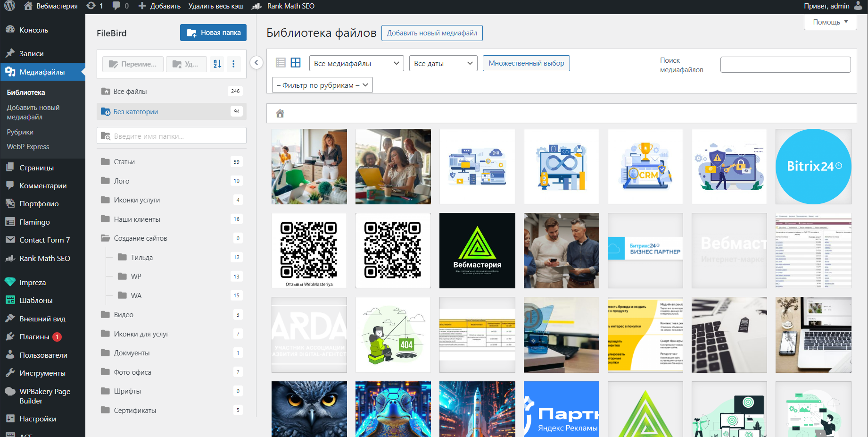Viewport: 868px width, 437px height.
Task: Open Все даты date dropdown
Action: point(443,63)
